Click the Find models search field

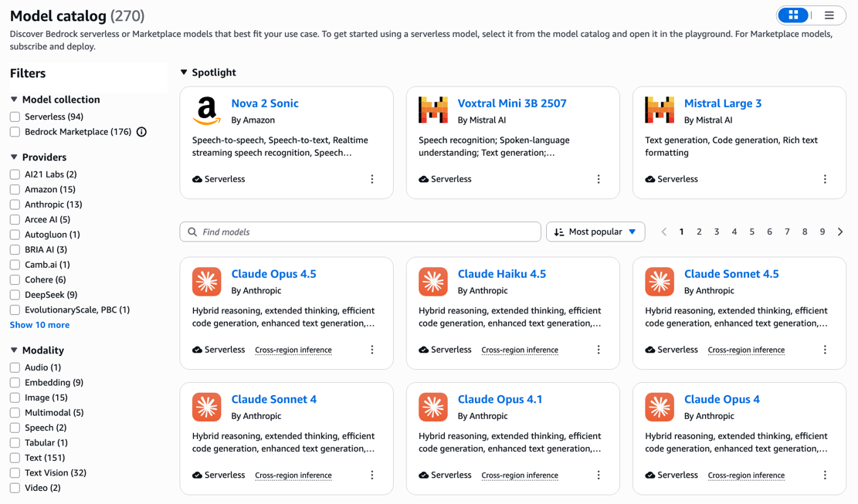[360, 232]
